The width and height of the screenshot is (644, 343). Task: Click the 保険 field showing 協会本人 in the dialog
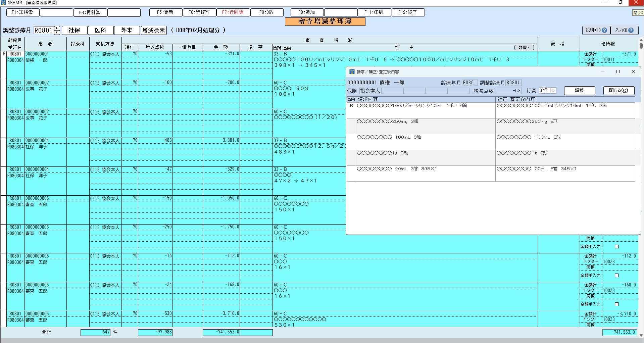coord(370,91)
